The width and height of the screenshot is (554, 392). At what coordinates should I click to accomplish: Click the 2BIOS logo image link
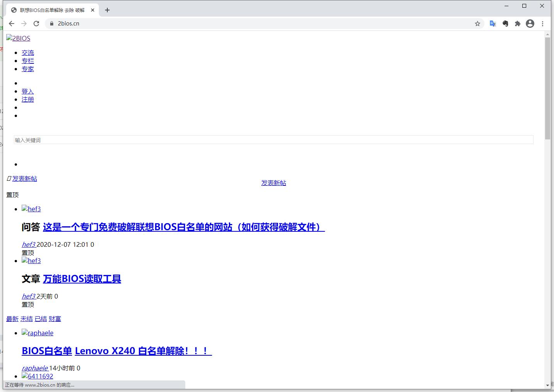pyautogui.click(x=18, y=38)
